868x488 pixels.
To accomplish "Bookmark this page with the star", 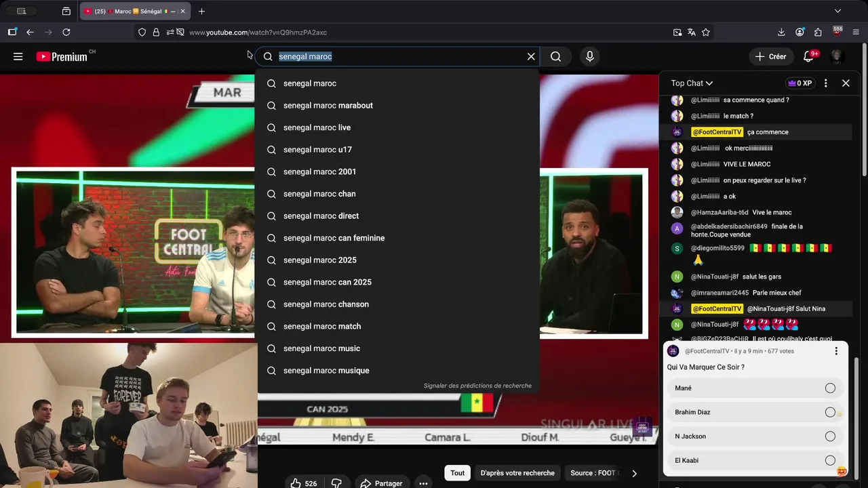I will [x=706, y=32].
